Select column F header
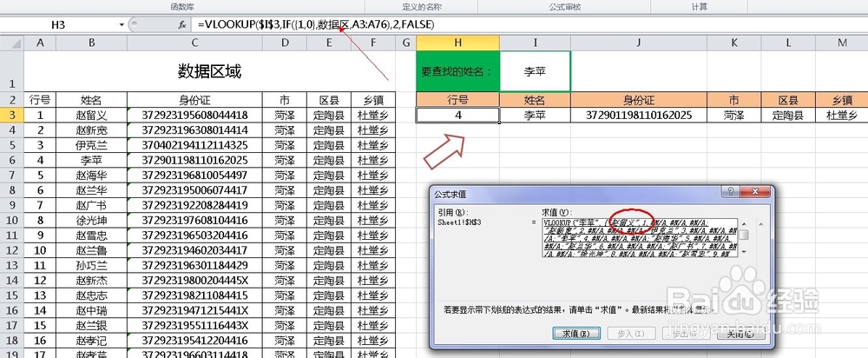 pos(373,43)
